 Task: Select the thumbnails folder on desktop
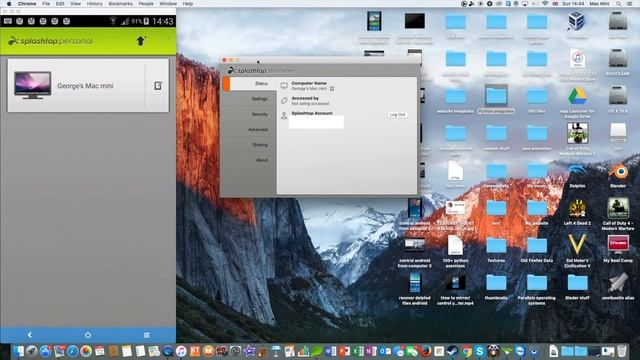496,284
